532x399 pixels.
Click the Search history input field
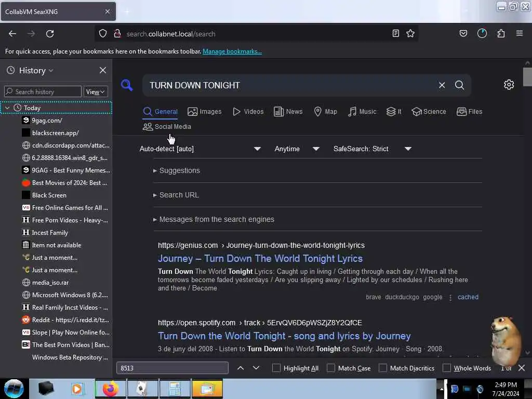point(43,91)
